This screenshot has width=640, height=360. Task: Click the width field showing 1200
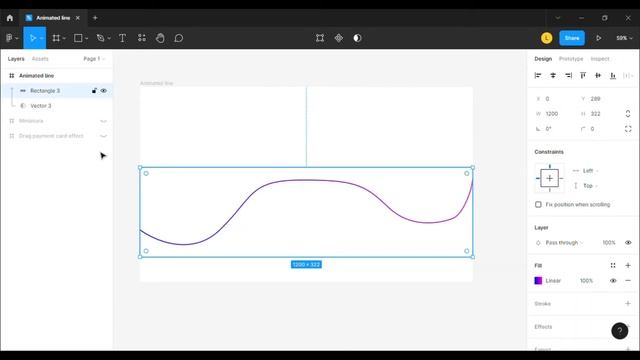[x=552, y=114]
